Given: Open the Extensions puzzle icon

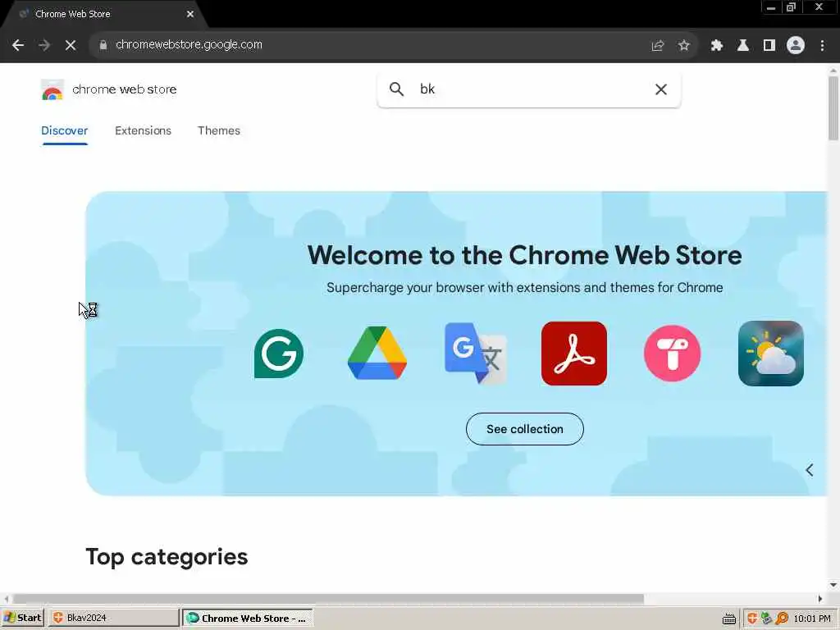Looking at the screenshot, I should (x=717, y=46).
